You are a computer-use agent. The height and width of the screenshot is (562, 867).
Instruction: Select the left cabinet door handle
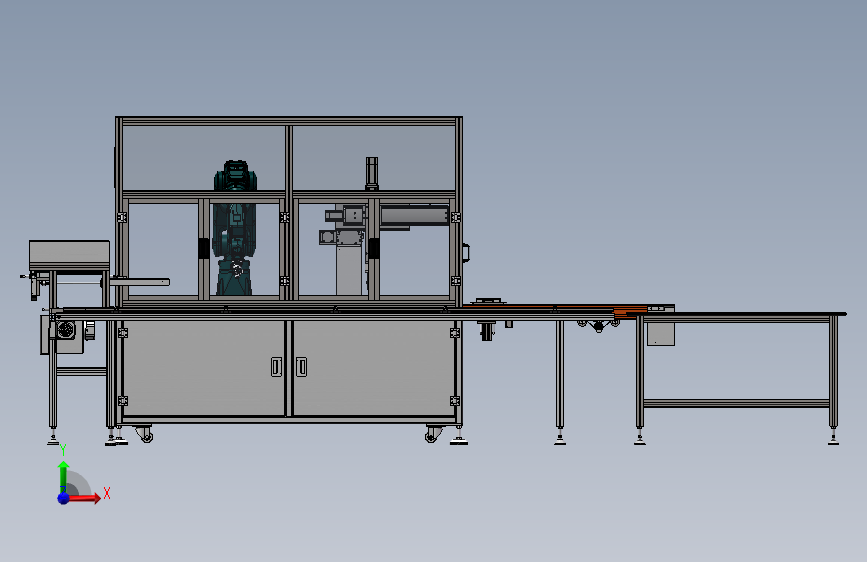(x=276, y=367)
